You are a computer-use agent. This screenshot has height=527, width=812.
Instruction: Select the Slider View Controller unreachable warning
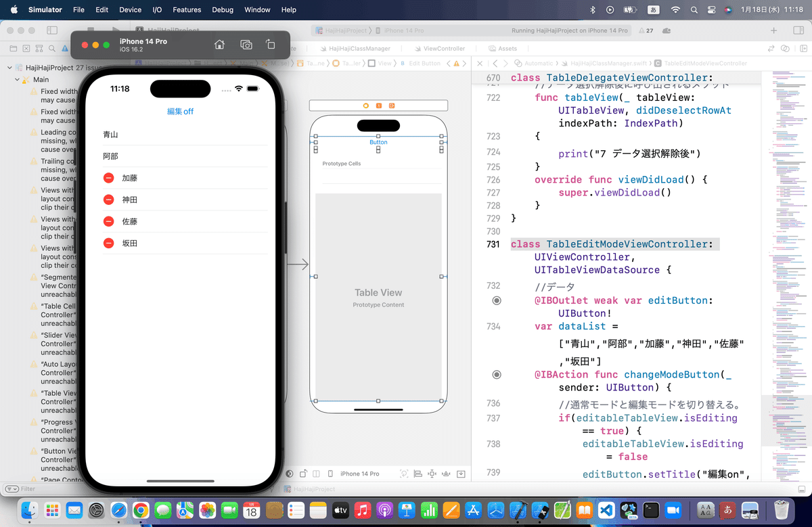[x=54, y=344]
